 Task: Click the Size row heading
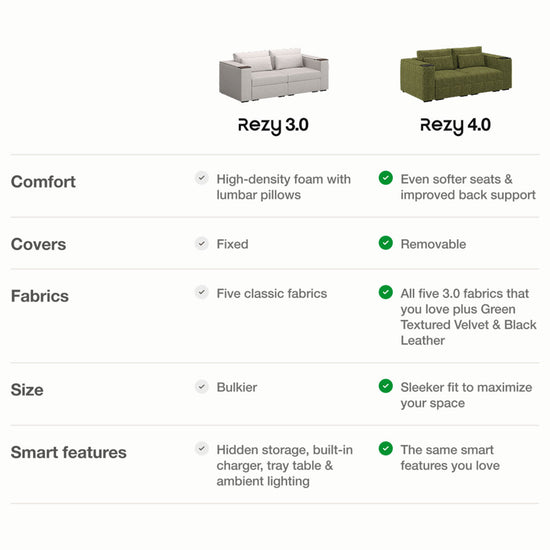(27, 390)
